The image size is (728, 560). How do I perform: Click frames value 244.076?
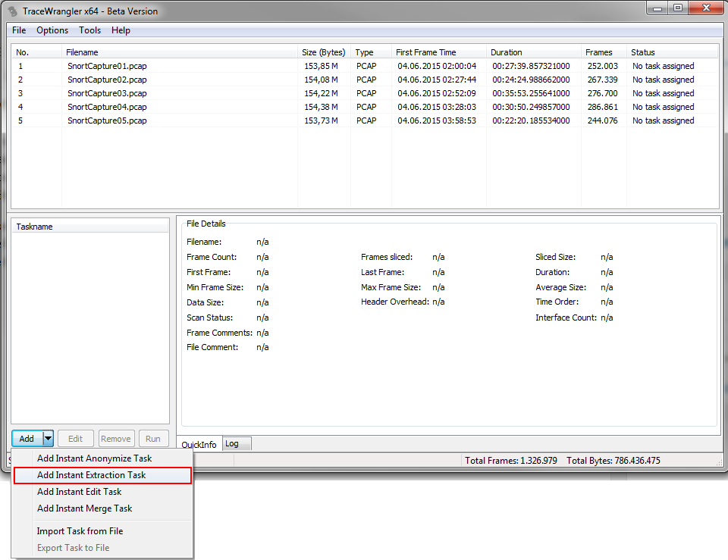(x=603, y=120)
